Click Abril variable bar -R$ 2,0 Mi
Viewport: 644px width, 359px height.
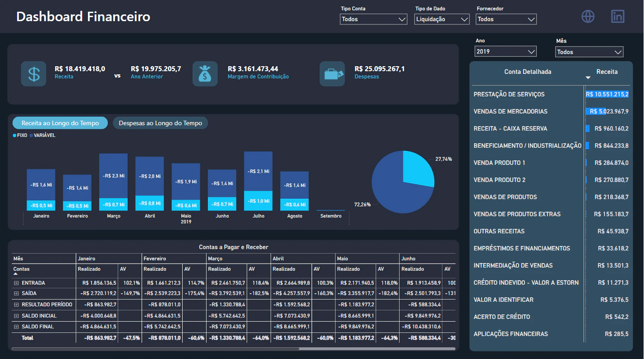[x=149, y=176]
